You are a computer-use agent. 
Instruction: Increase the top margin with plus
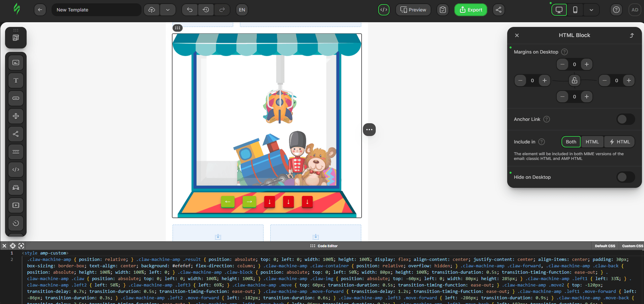tap(587, 64)
